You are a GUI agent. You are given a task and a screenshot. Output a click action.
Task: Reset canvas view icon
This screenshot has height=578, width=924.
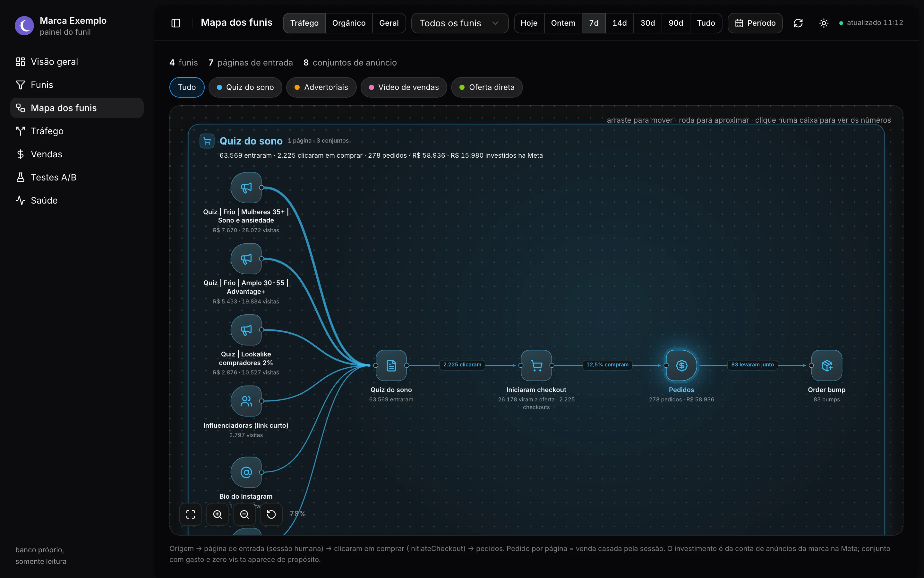tap(271, 514)
